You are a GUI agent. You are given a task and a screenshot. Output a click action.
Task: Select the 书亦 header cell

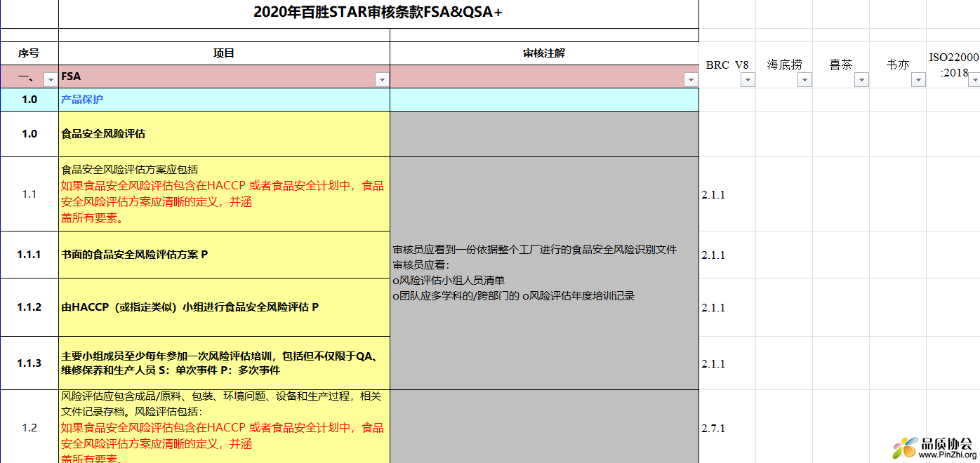[898, 65]
